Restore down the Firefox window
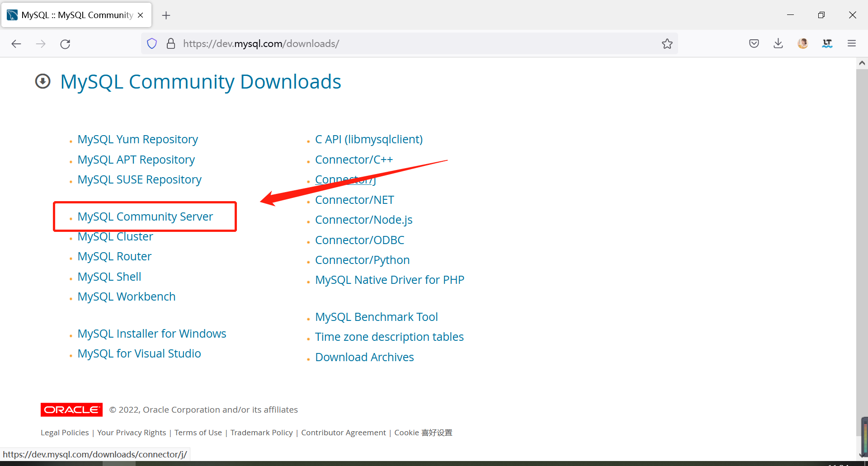This screenshot has height=466, width=868. click(x=821, y=15)
